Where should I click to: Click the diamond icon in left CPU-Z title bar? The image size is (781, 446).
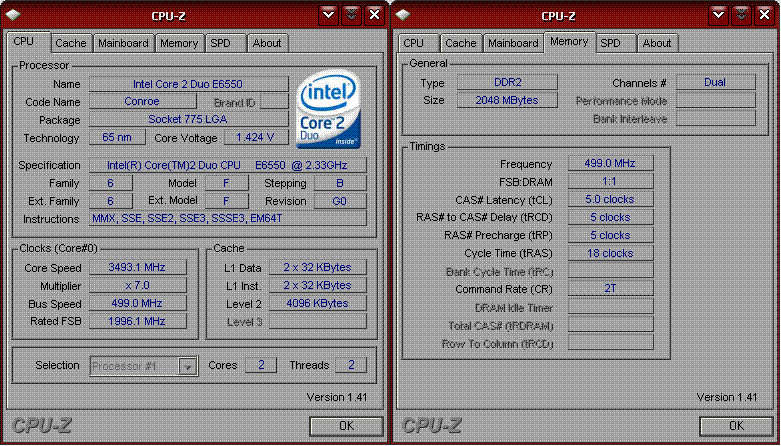[13, 15]
